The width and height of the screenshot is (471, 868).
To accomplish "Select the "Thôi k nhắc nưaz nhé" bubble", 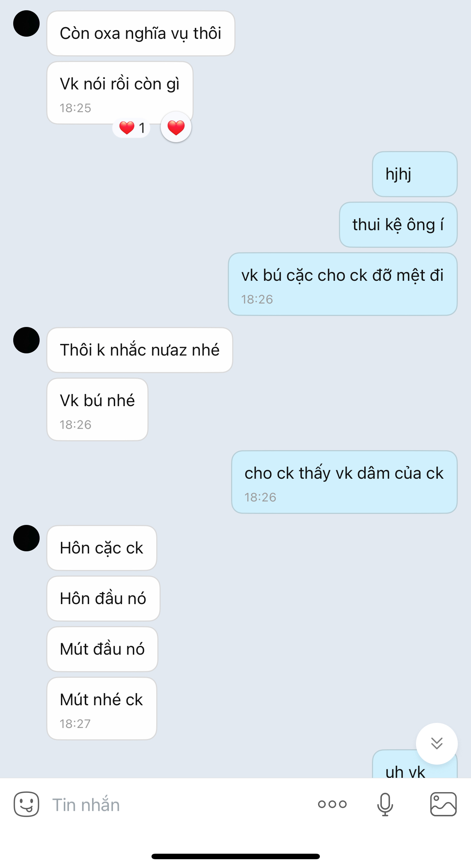I will tap(140, 350).
